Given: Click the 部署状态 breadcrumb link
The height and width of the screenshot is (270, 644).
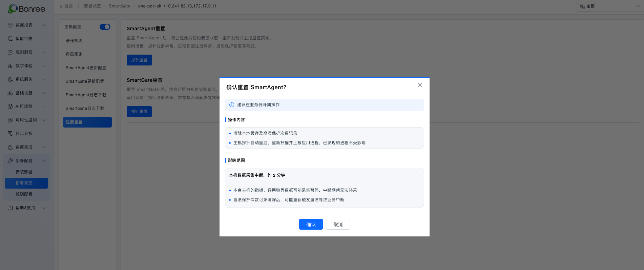Looking at the screenshot, I should (x=92, y=6).
